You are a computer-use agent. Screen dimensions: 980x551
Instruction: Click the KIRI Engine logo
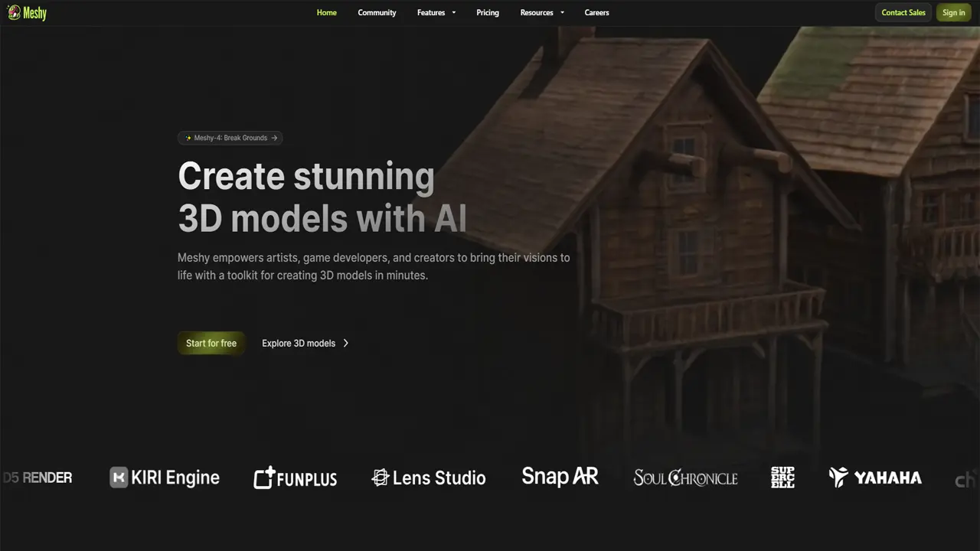point(165,478)
